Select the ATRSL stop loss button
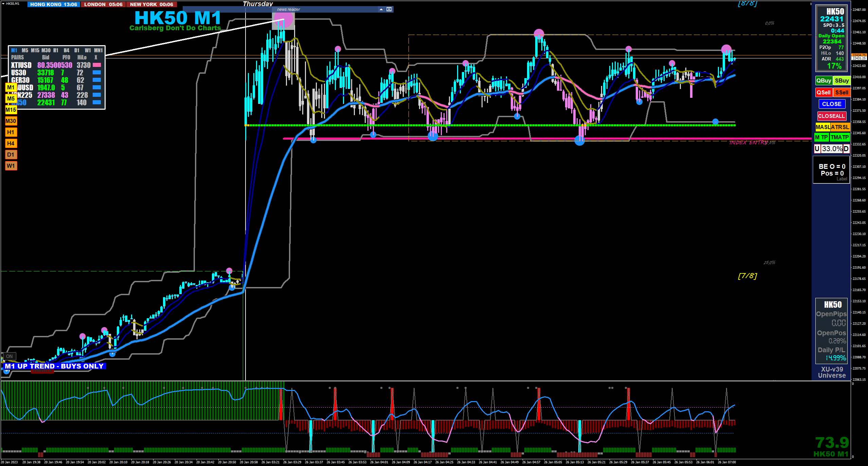Image resolution: width=868 pixels, height=466 pixels. pyautogui.click(x=840, y=127)
